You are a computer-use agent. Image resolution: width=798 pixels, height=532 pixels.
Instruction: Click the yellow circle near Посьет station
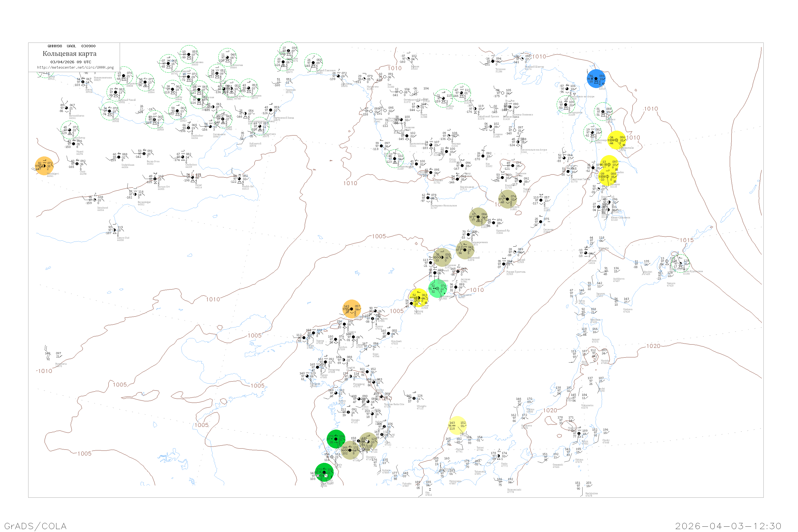click(x=418, y=298)
